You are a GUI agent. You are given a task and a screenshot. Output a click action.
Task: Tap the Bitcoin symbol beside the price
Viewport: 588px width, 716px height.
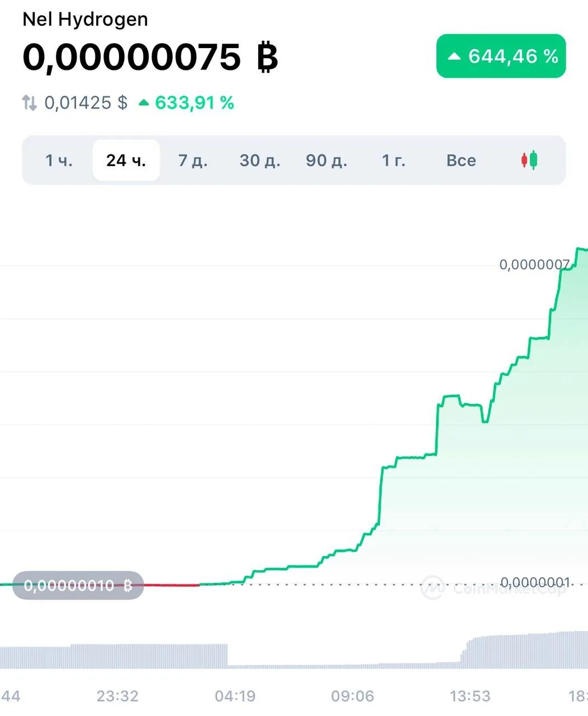[267, 58]
